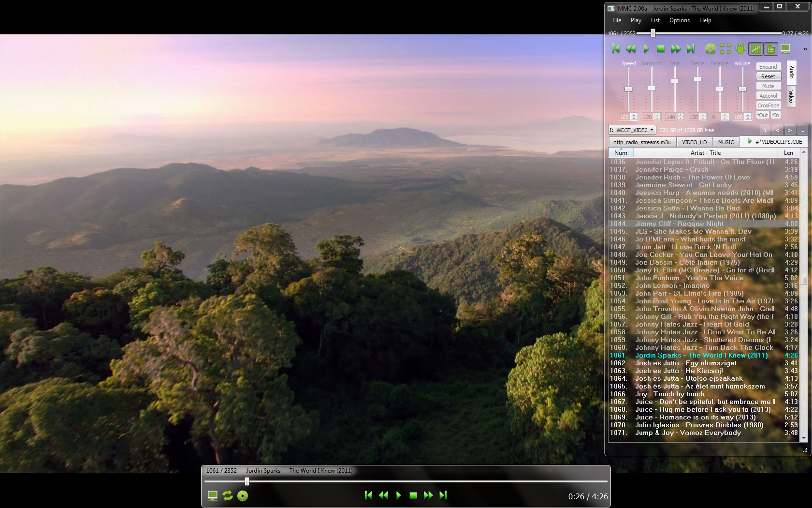812x508 pixels.
Task: Click the fullscreen arrows icon in the toolbar
Action: pyautogui.click(x=725, y=49)
